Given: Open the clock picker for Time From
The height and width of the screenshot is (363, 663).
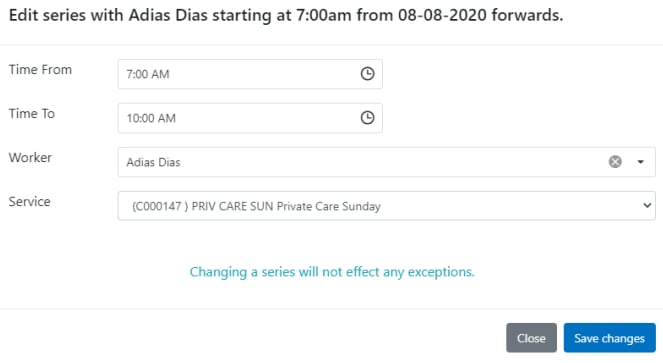Looking at the screenshot, I should point(367,74).
